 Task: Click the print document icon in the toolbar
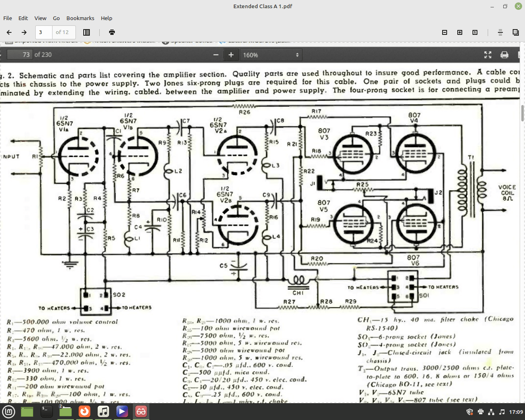click(x=112, y=32)
